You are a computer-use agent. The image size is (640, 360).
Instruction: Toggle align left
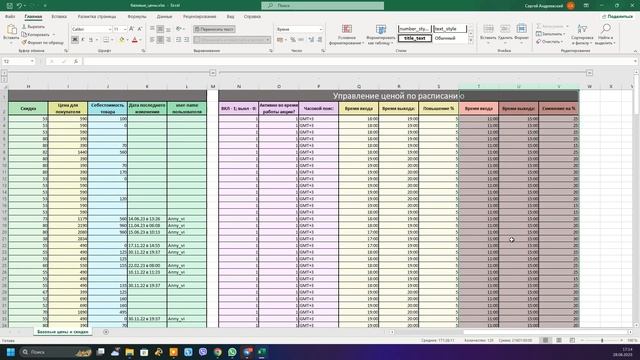[x=152, y=40]
